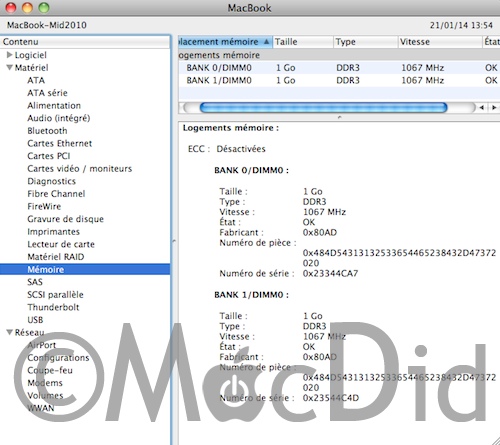The width and height of the screenshot is (500, 445).
Task: Sort by Taille column header
Action: [303, 42]
